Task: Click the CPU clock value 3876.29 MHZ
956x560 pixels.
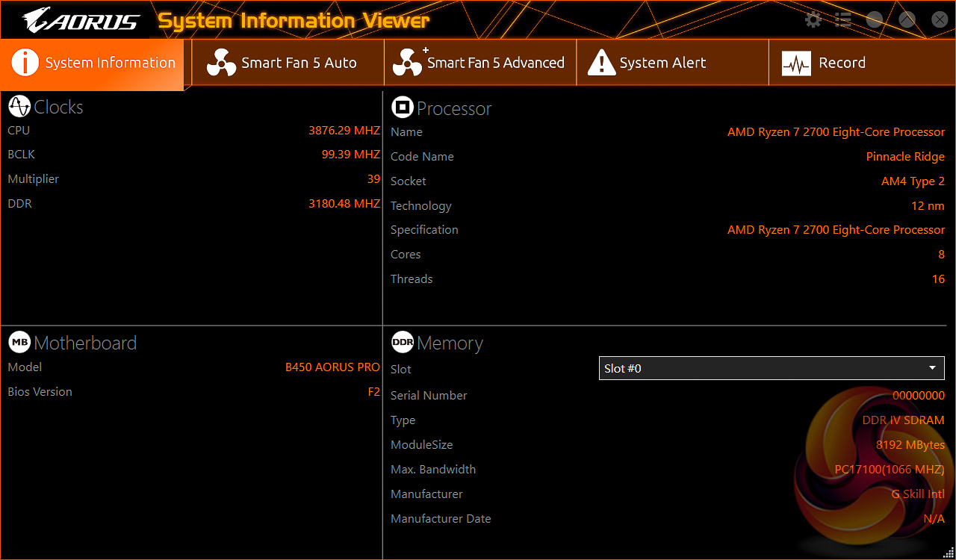Action: point(344,131)
